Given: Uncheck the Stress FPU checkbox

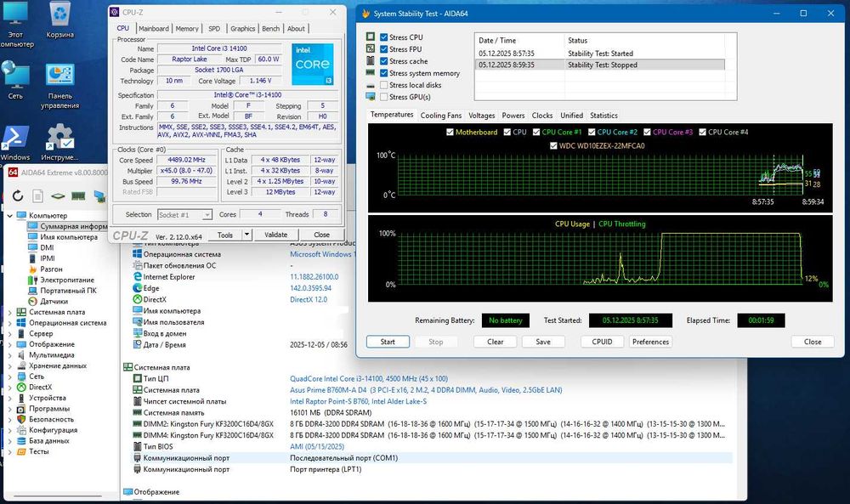Looking at the screenshot, I should [x=384, y=48].
